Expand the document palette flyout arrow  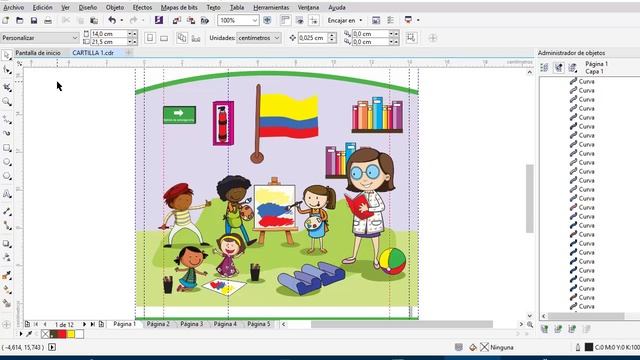21,334
